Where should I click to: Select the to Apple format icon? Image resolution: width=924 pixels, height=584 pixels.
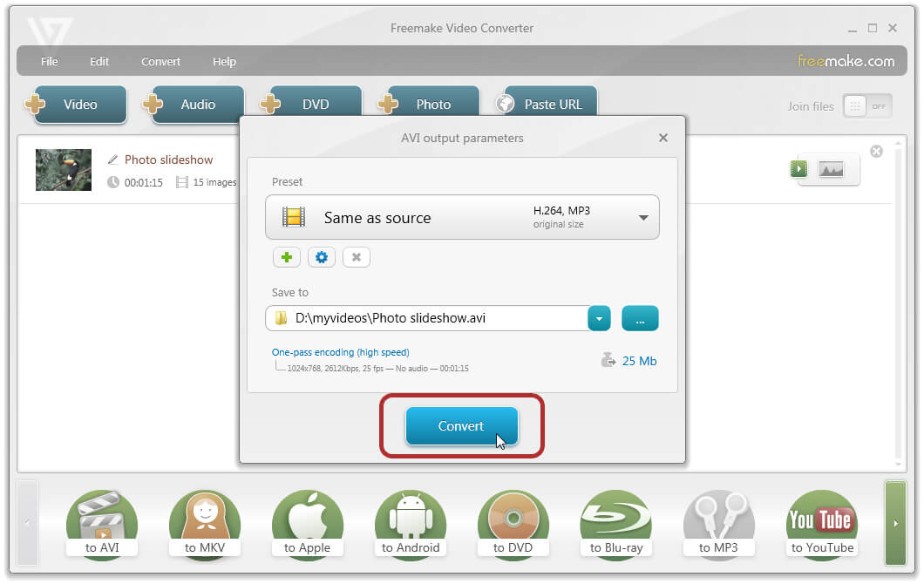tap(307, 524)
